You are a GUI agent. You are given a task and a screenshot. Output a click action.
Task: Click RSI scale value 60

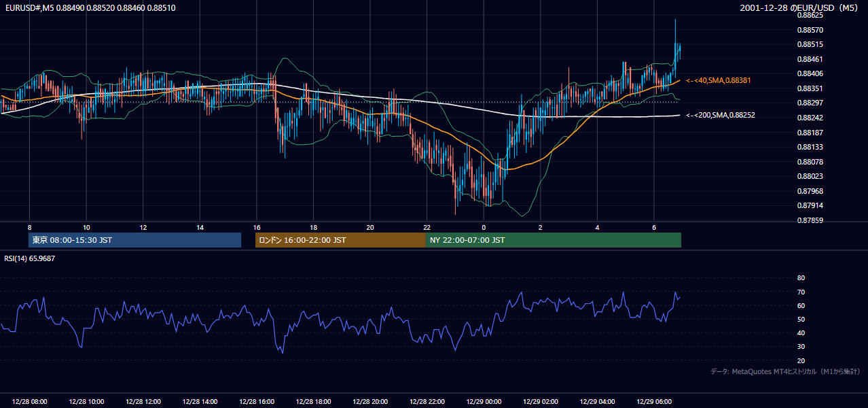[801, 305]
